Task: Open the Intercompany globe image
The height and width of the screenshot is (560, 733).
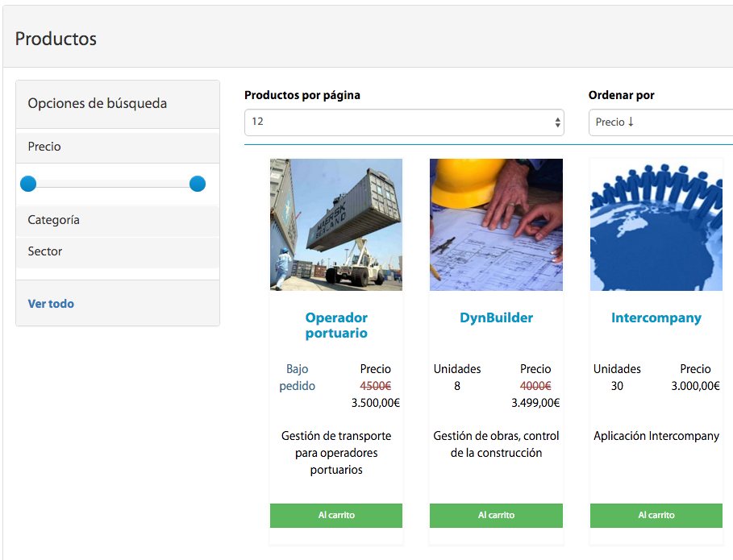Action: point(656,225)
